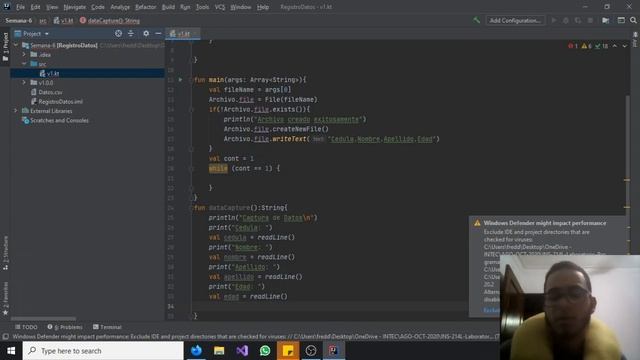Open the Navigate menu

(x=75, y=7)
